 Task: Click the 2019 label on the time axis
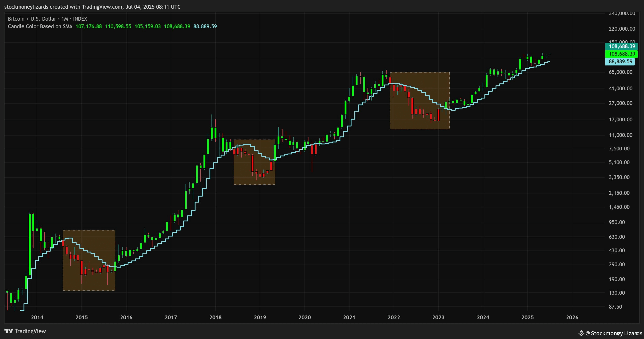[260, 317]
